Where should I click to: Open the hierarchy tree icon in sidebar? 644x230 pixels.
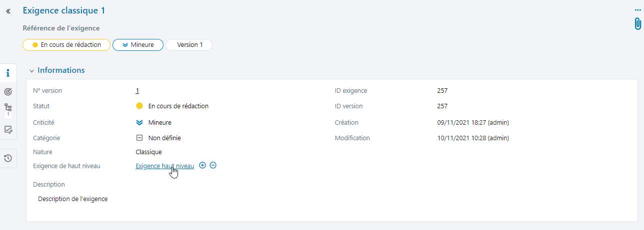coord(8,108)
